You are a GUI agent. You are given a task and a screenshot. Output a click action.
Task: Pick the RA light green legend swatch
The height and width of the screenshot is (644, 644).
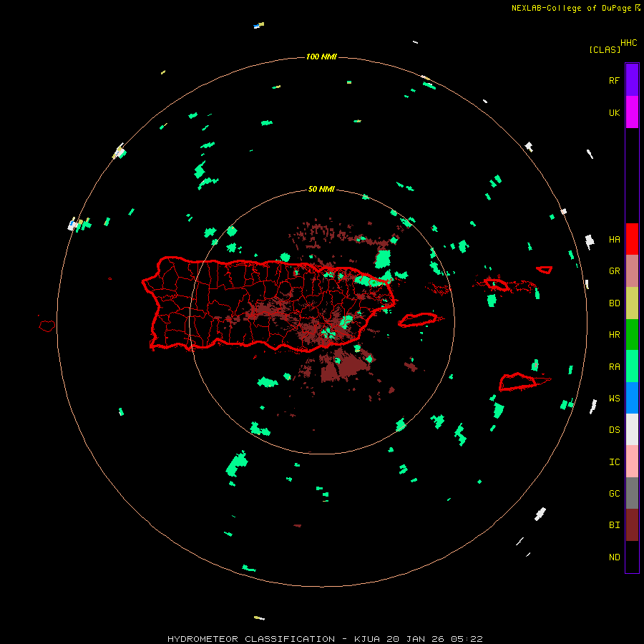[x=632, y=366]
